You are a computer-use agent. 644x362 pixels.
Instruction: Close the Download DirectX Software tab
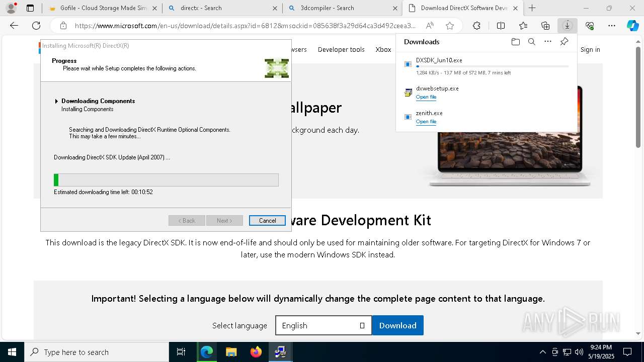coord(515,8)
